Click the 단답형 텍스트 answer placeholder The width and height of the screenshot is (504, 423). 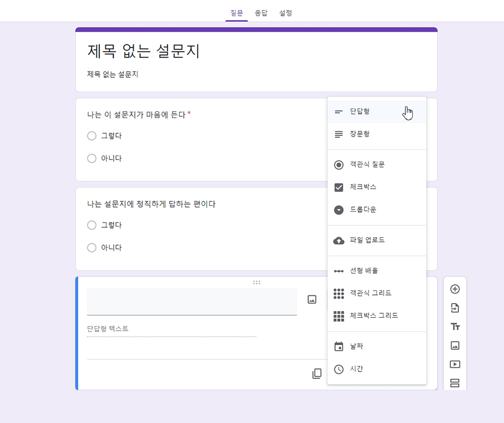[108, 328]
